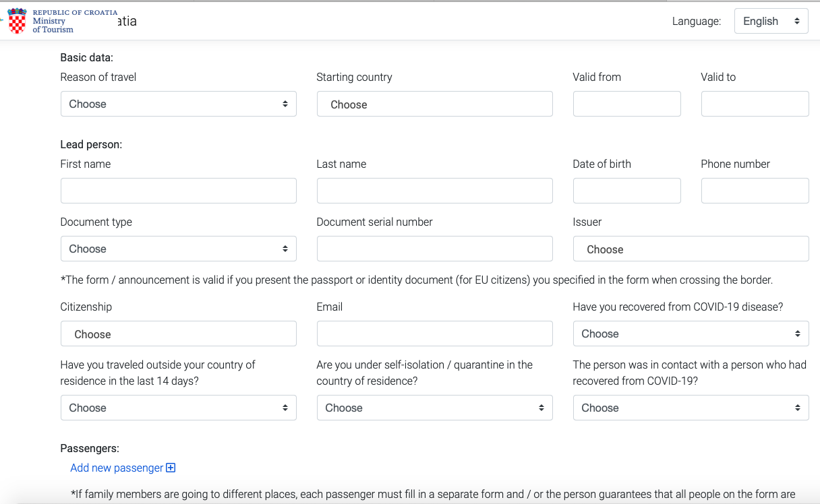Viewport: 820px width, 504px height.
Task: Click the Republic of Croatia coat of arms logo
Action: click(x=17, y=21)
